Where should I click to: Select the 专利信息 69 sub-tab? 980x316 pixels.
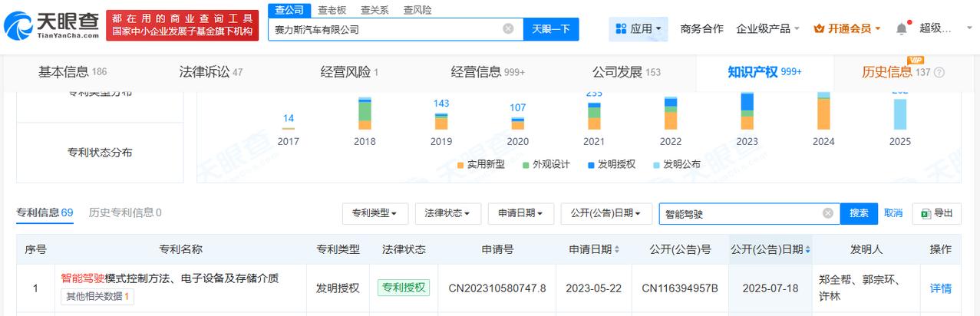coord(45,212)
